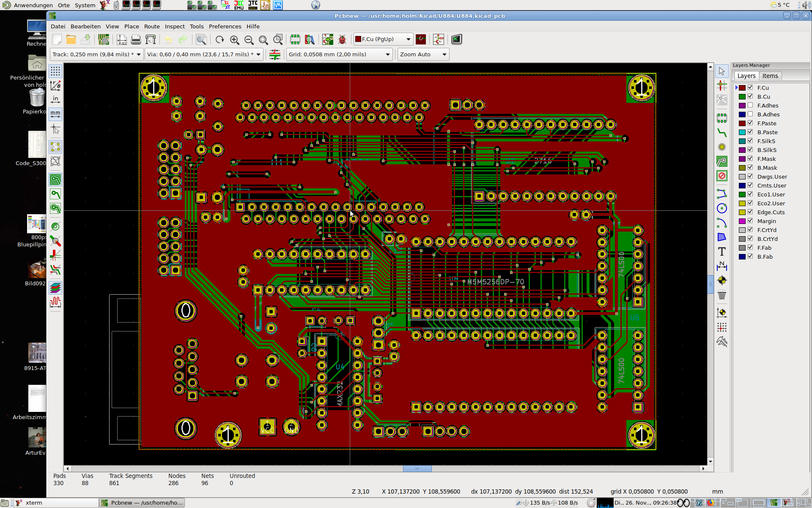Click the B.Mask layer row
This screenshot has width=812, height=508.
pyautogui.click(x=771, y=168)
